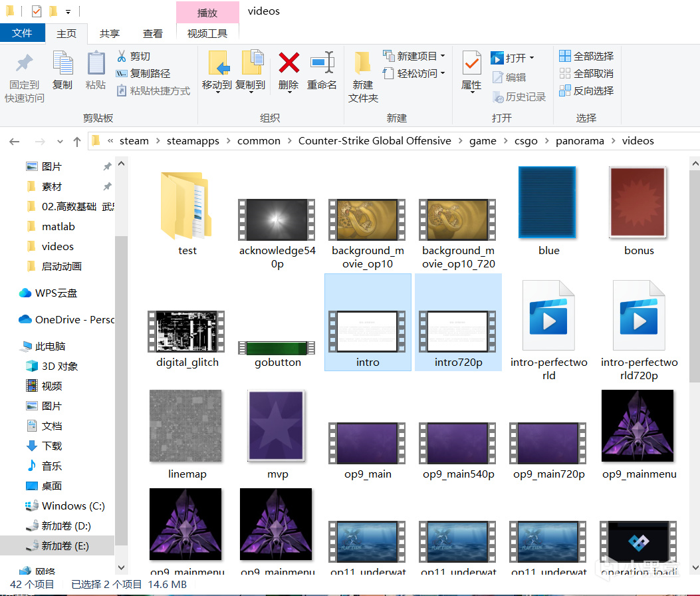Viewport: 700px width, 596px height.
Task: Open the Move to (移动到) menu
Action: pyautogui.click(x=217, y=71)
